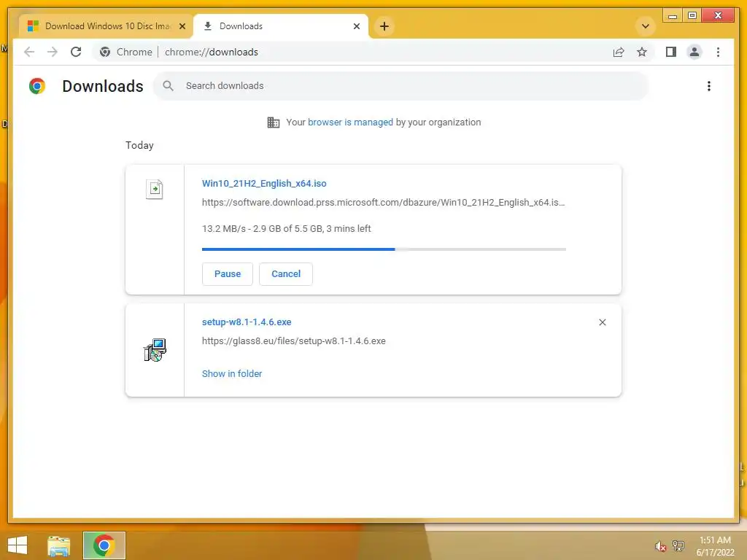Open the network tray icon
The height and width of the screenshot is (560, 747).
point(678,545)
